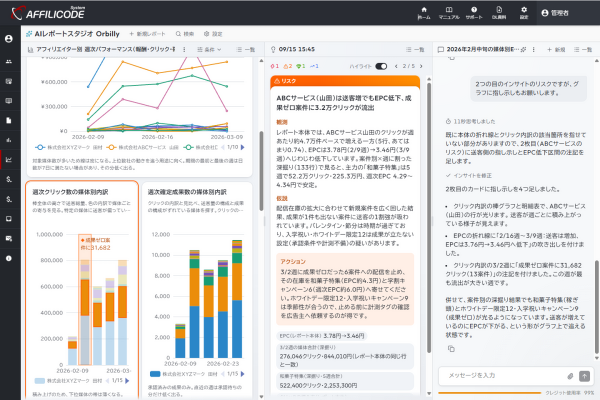The height and width of the screenshot is (400, 600).
Task: Expand the 条件 dropdown in report header
Action: click(x=209, y=49)
